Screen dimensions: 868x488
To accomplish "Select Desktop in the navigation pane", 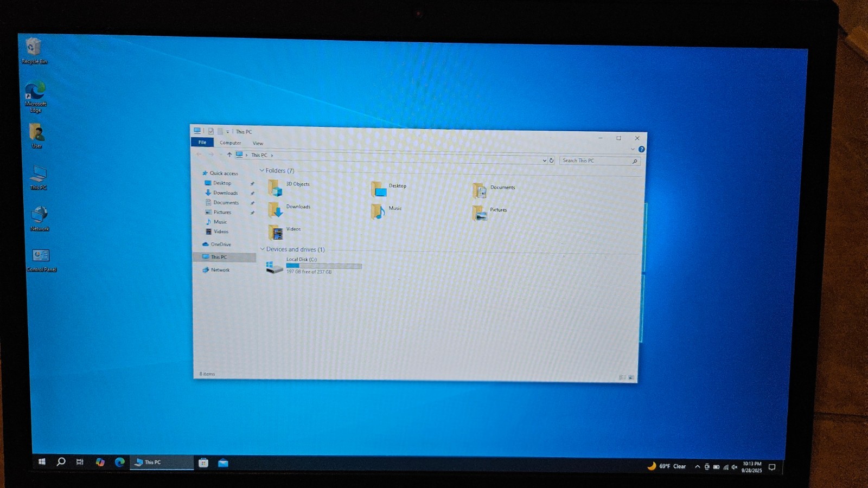I will click(218, 183).
